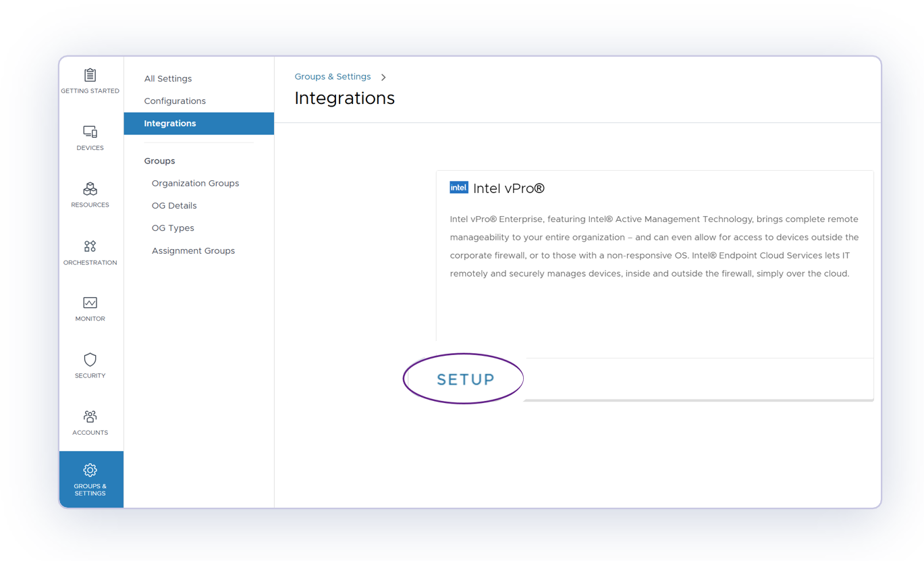Open Organization Groups submenu item

point(195,184)
